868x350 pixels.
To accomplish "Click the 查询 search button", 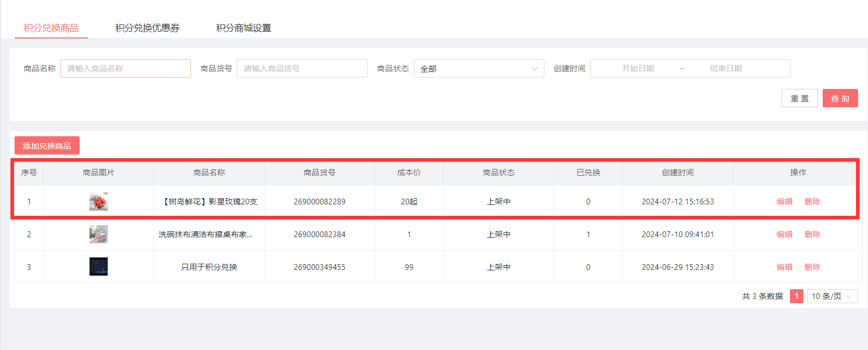I will [840, 98].
